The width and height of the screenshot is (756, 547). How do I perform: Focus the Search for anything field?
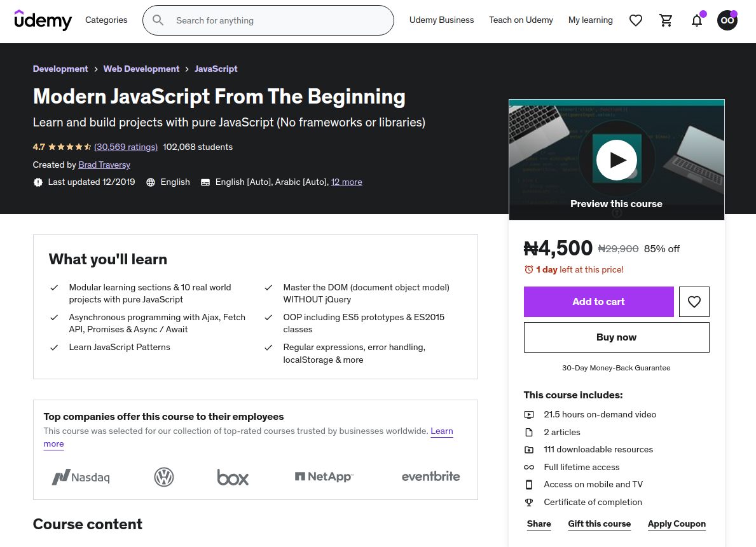[268, 20]
